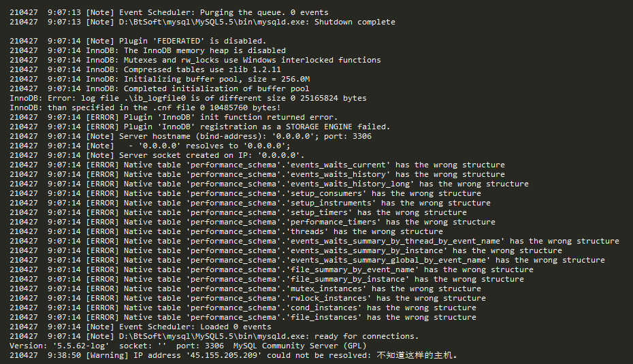
Task: Click the bind-address port 3306 note line
Action: 191,136
